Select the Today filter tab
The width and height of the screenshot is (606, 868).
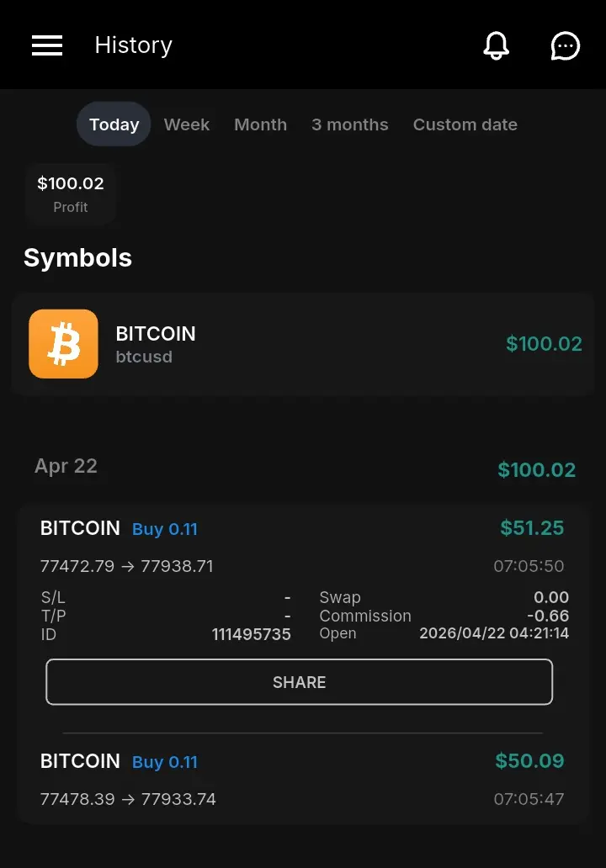(114, 124)
